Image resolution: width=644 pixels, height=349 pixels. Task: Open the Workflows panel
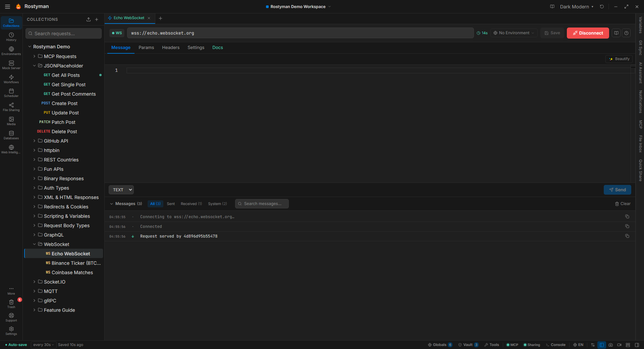click(x=11, y=79)
